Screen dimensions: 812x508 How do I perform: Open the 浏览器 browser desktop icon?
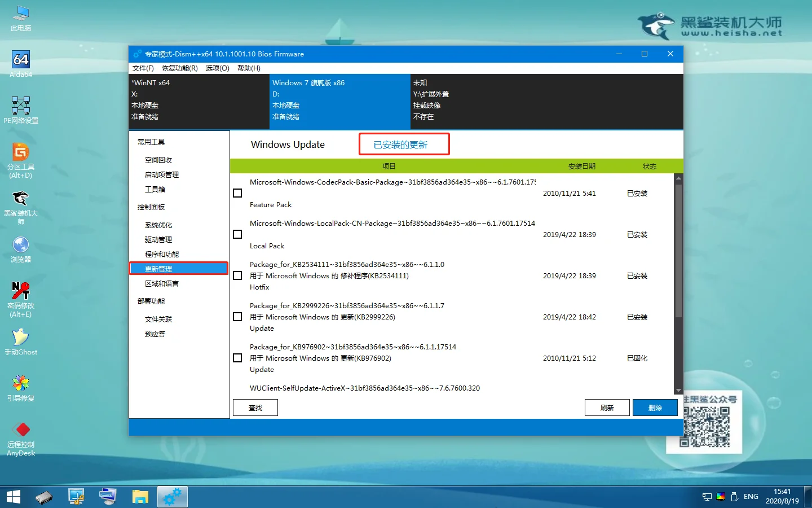coord(21,245)
